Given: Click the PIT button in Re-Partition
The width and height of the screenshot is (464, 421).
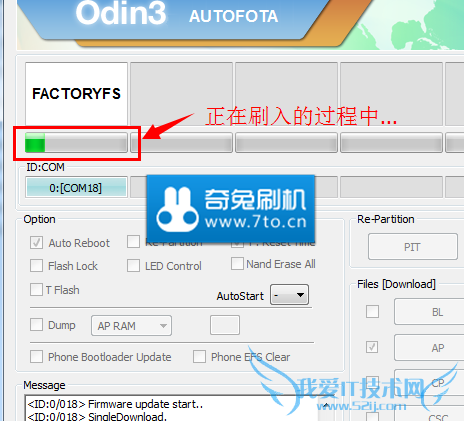Looking at the screenshot, I should pyautogui.click(x=413, y=247).
